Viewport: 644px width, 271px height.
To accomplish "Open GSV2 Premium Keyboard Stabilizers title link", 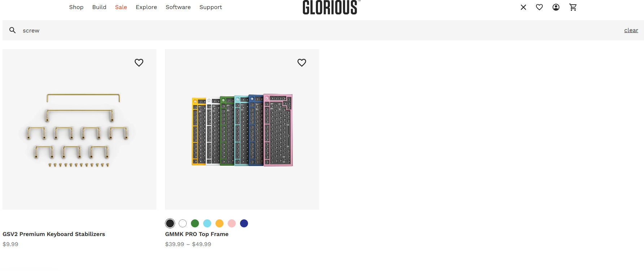I will [54, 234].
